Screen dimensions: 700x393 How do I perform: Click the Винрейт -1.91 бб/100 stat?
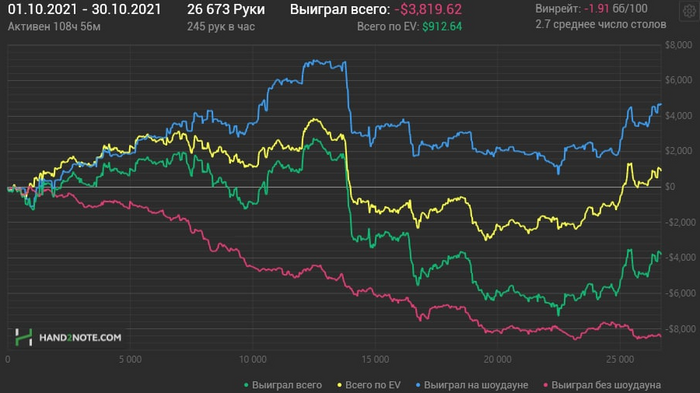[x=592, y=8]
